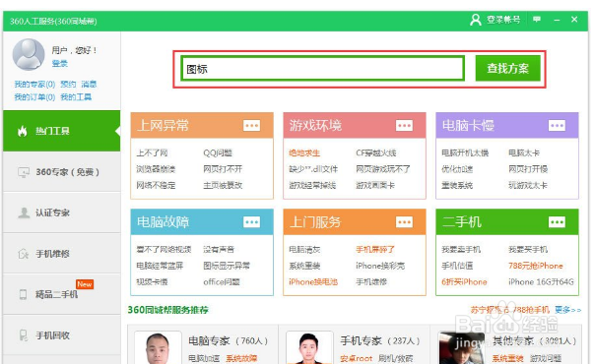
Task: Select the 6折买iPhone link
Action: [x=464, y=281]
